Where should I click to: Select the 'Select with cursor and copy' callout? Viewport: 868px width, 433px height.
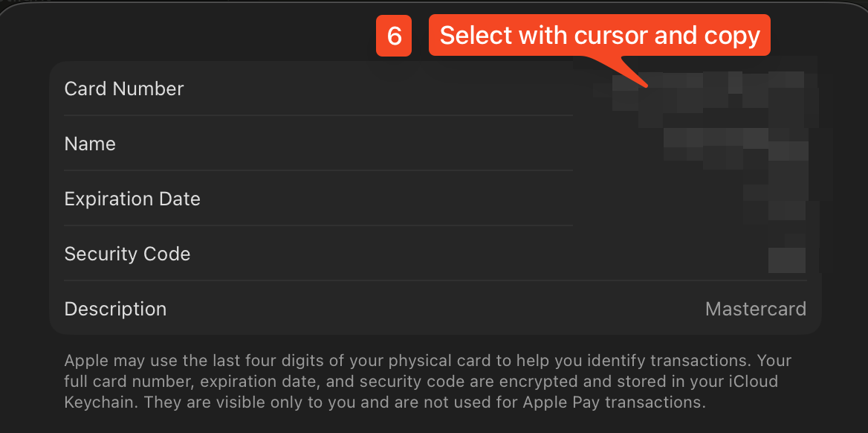(x=599, y=35)
